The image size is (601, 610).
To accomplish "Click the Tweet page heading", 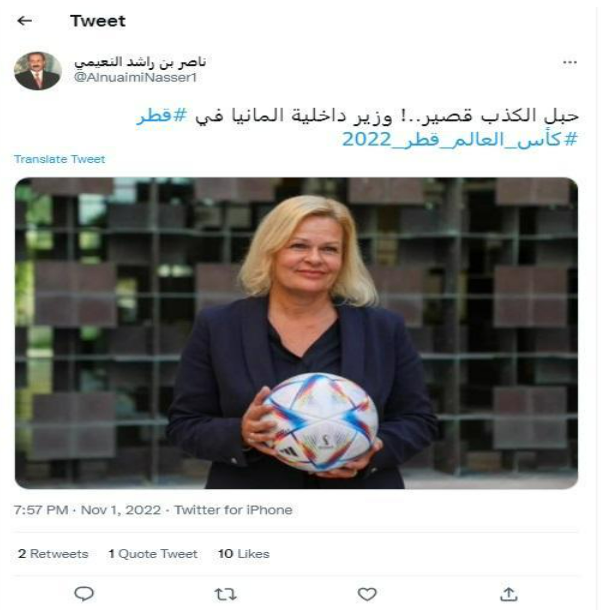I will (98, 21).
